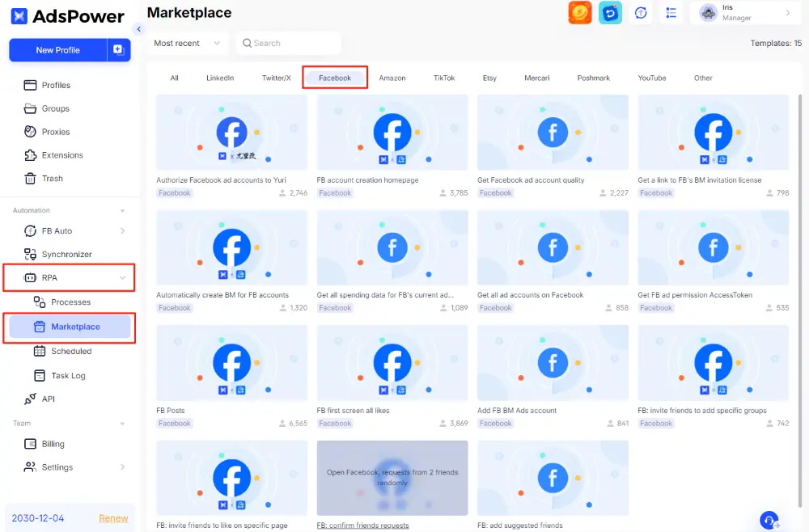This screenshot has height=532, width=809.
Task: Switch to the YouTube tab
Action: [652, 78]
